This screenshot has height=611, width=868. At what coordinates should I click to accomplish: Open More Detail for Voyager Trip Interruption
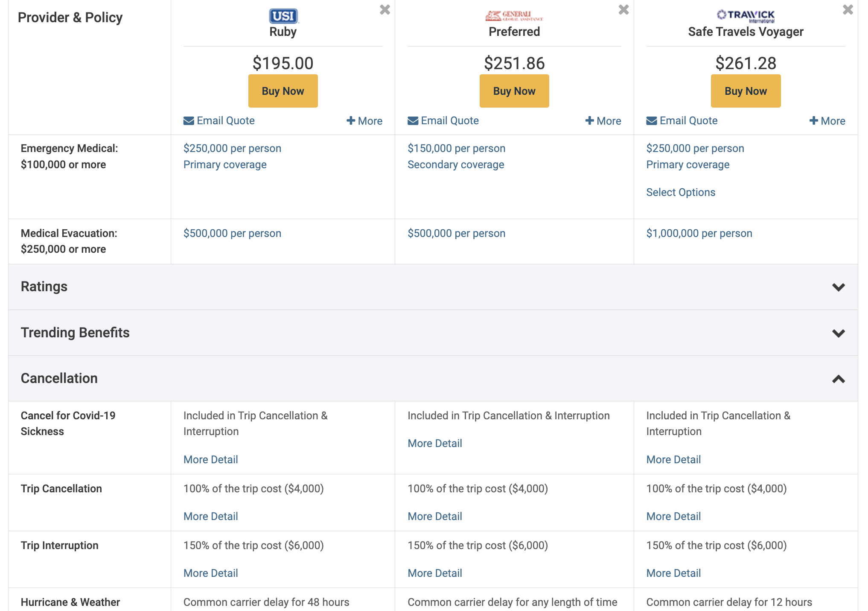click(x=673, y=573)
